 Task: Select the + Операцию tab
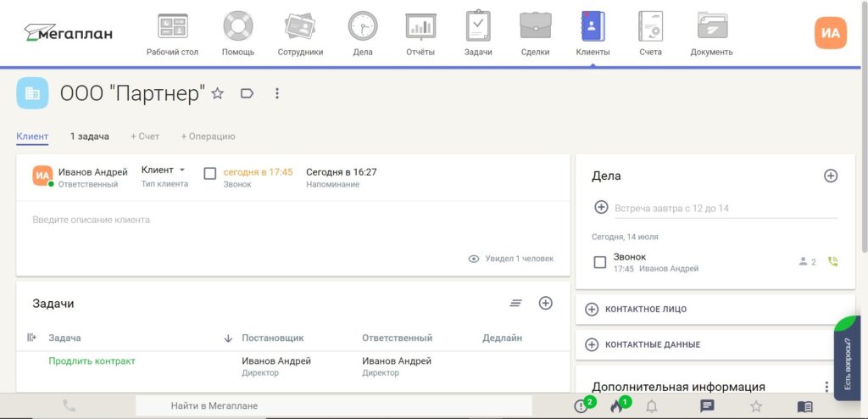tap(209, 137)
